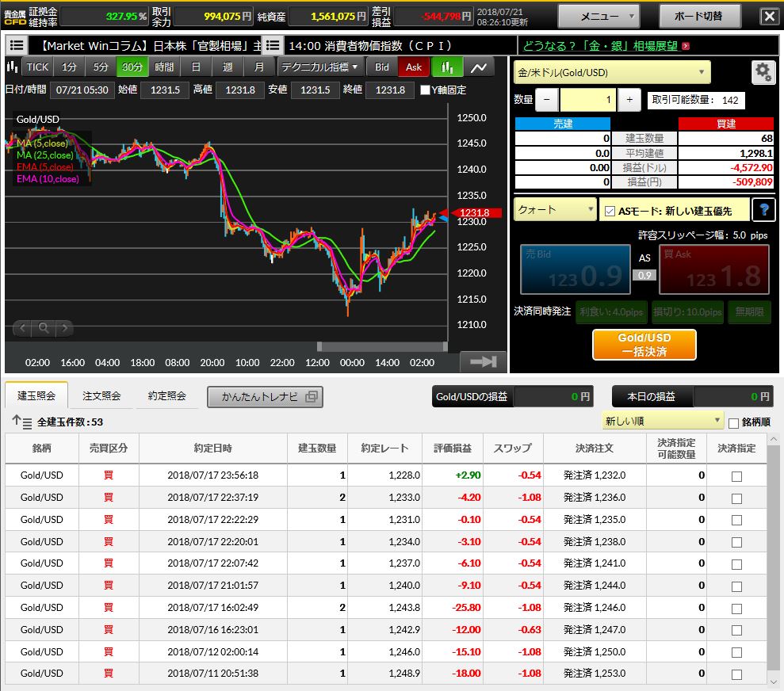Toggle ASモード 新しい建玉優先 checkbox
This screenshot has width=784, height=691.
point(610,212)
